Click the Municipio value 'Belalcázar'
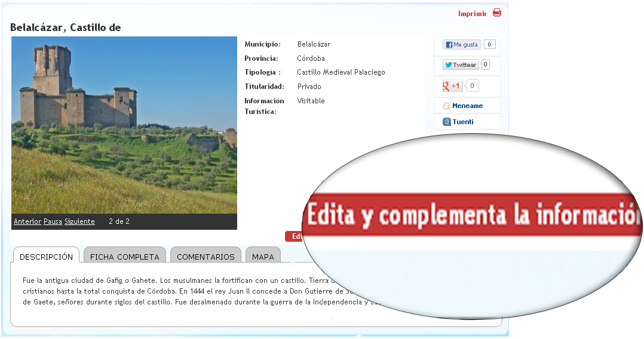Image resolution: width=644 pixels, height=339 pixels. [314, 44]
